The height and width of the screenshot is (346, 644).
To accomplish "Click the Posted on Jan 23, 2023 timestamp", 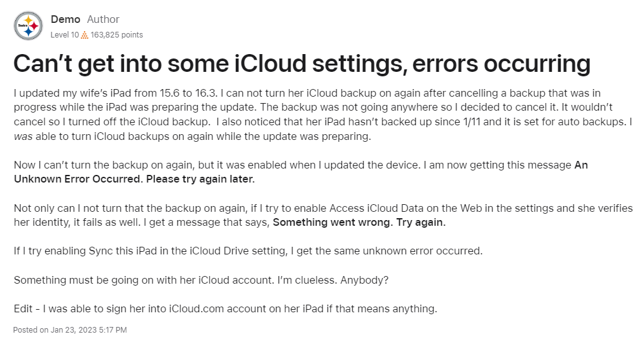I will coord(70,330).
